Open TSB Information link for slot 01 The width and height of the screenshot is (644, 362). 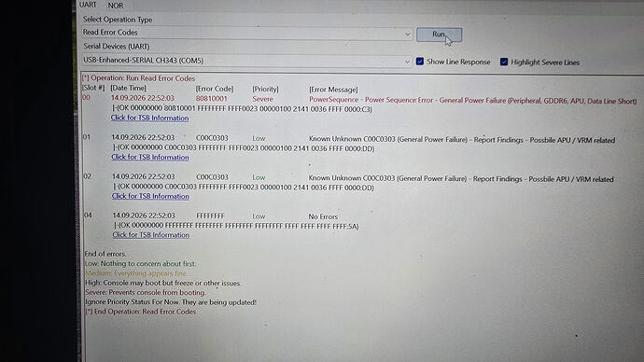[150, 157]
